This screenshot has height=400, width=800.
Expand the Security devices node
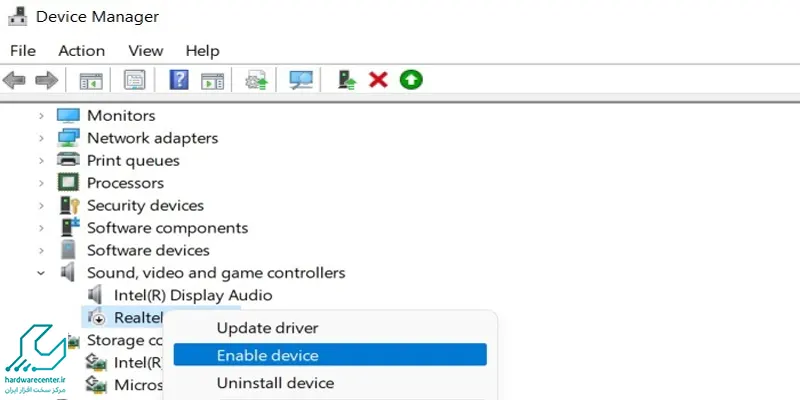pyautogui.click(x=41, y=206)
